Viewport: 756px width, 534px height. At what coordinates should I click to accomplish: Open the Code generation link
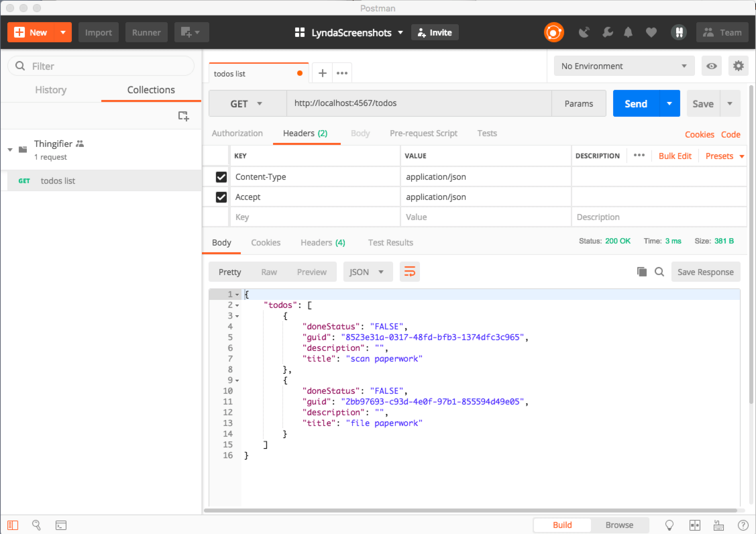point(731,134)
